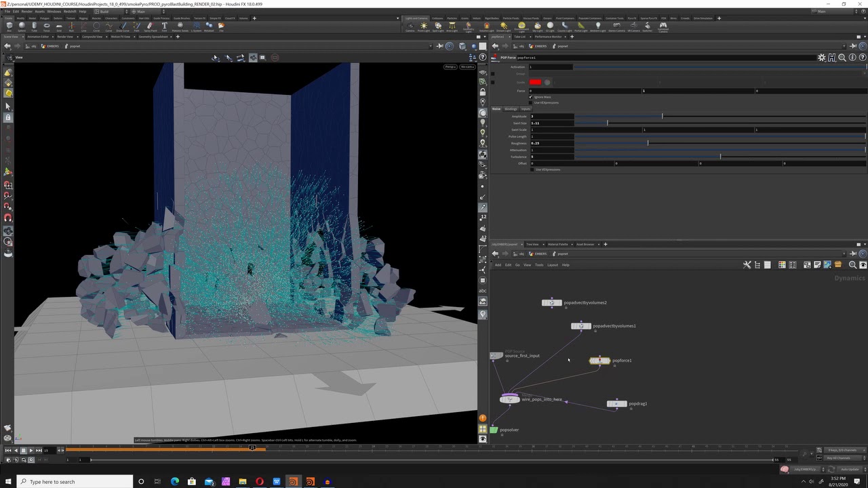Screen dimensions: 868x488
Task: Click the parameter pane search icon
Action: (x=842, y=58)
